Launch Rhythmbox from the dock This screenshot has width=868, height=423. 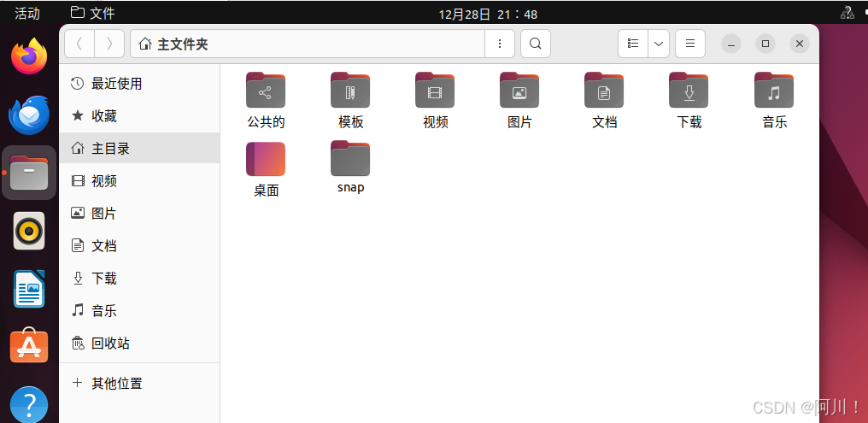(x=29, y=231)
